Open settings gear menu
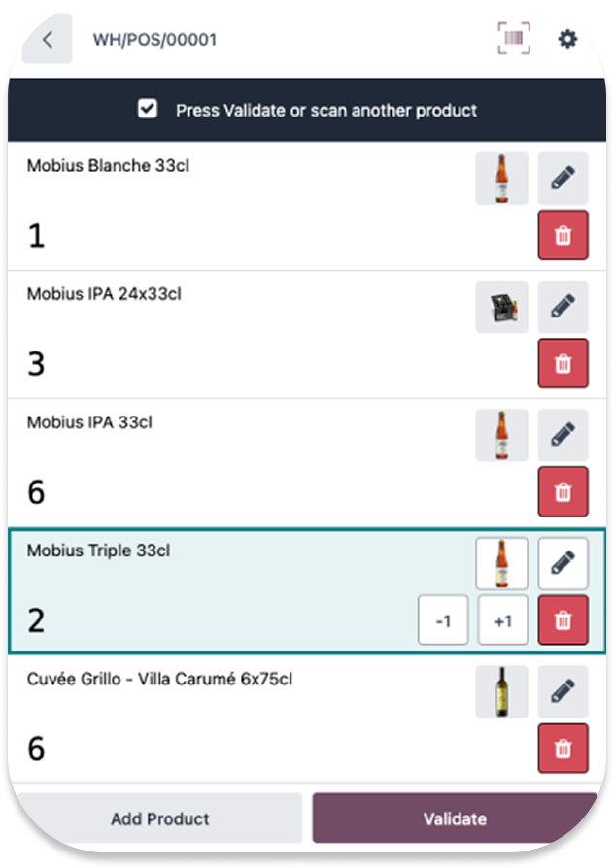The height and width of the screenshot is (868, 614). [567, 39]
